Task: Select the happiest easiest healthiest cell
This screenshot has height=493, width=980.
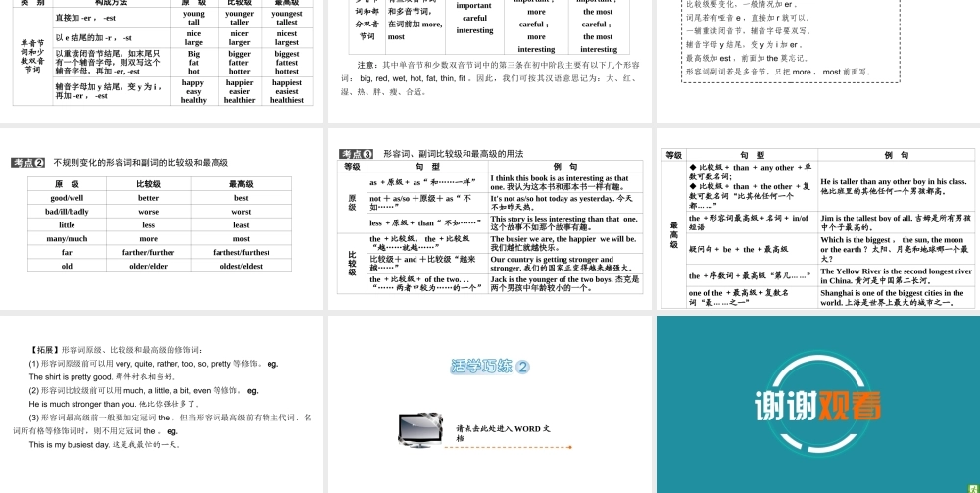Action: pos(287,91)
